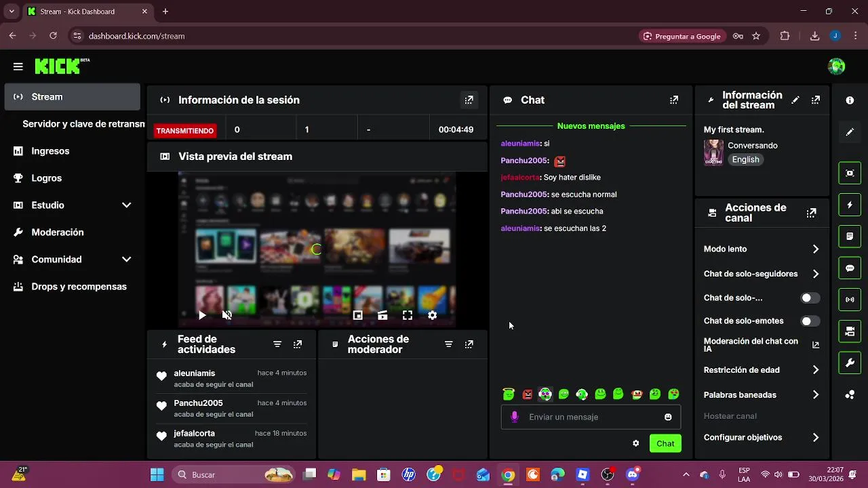Click jefaalcorta username in chat

(519, 178)
